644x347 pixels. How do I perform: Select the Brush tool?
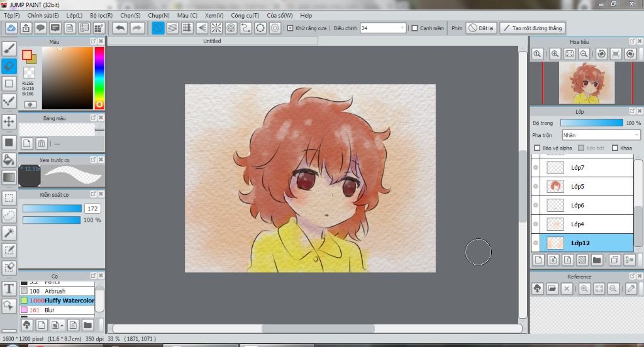click(9, 48)
